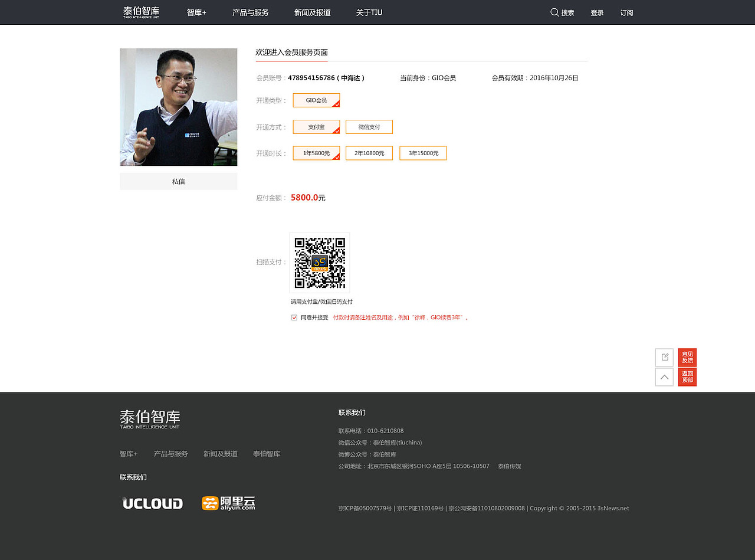Click the search magnifier icon
This screenshot has width=755, height=560.
(x=554, y=12)
